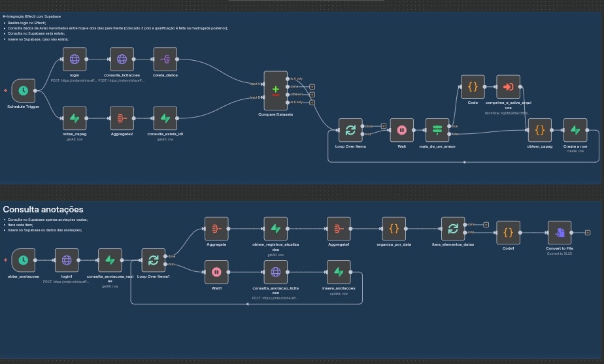The image size is (604, 364).
Task: Open the Loop Over Items node
Action: [x=350, y=130]
